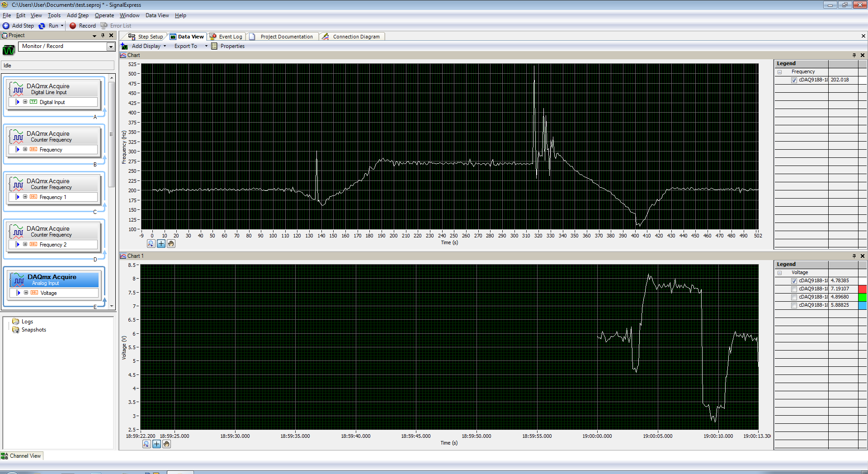Switch to the Event Log tab
This screenshot has height=474, width=868.
226,37
